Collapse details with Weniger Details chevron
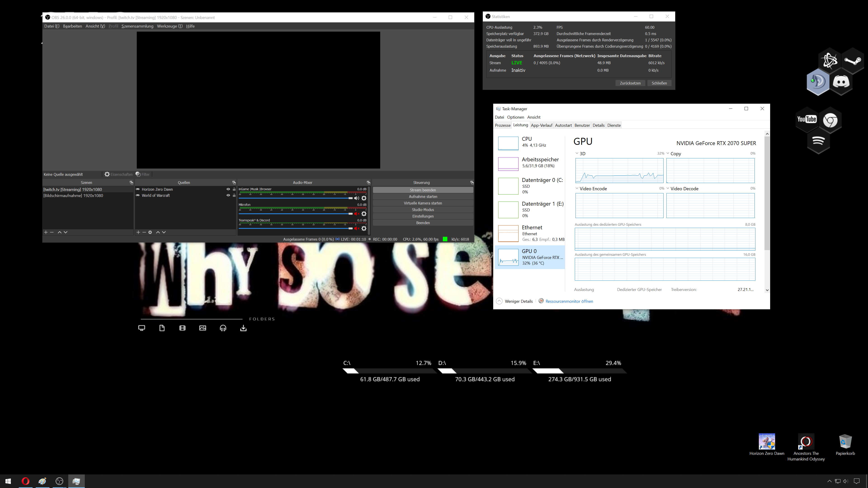 (x=499, y=301)
